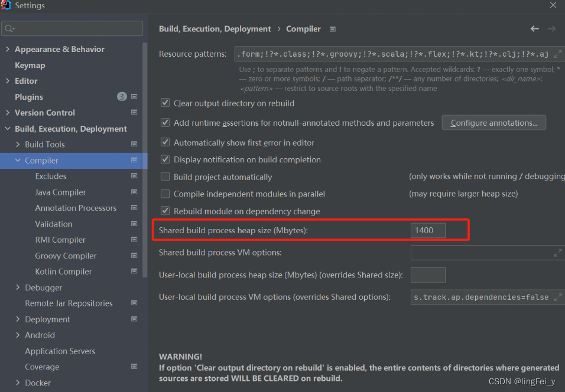Enable 'Compile independent modules in parallel'
565x392 pixels.
pos(165,193)
